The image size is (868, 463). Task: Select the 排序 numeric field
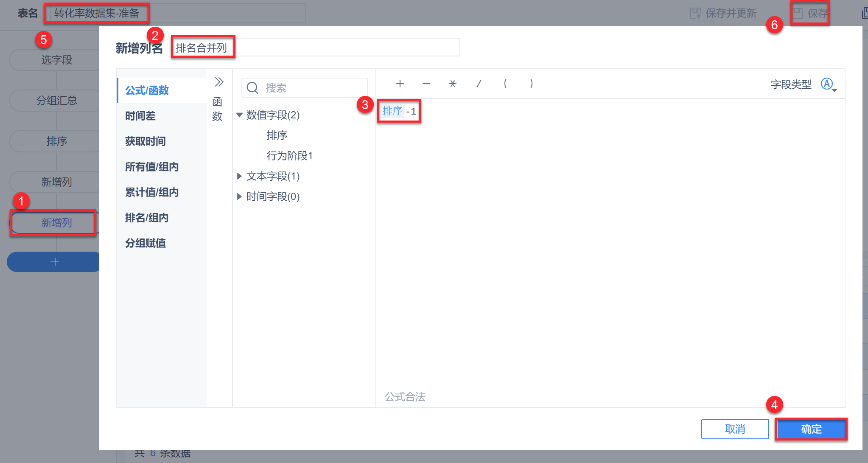[277, 135]
